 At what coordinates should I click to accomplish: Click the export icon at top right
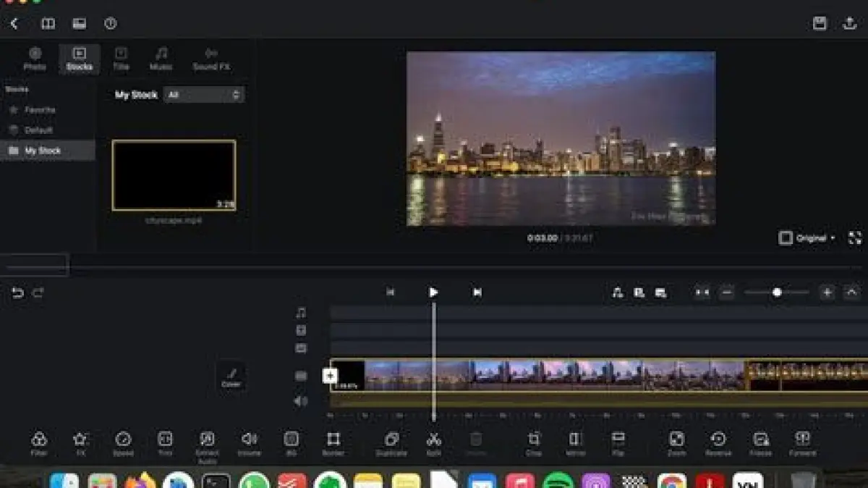(850, 23)
